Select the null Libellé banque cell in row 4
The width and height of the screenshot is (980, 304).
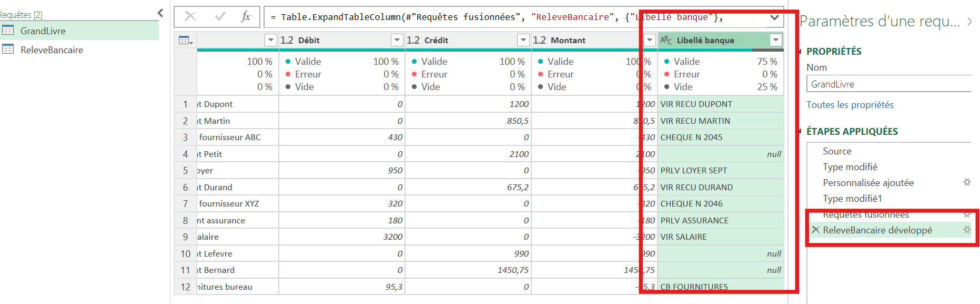(721, 154)
